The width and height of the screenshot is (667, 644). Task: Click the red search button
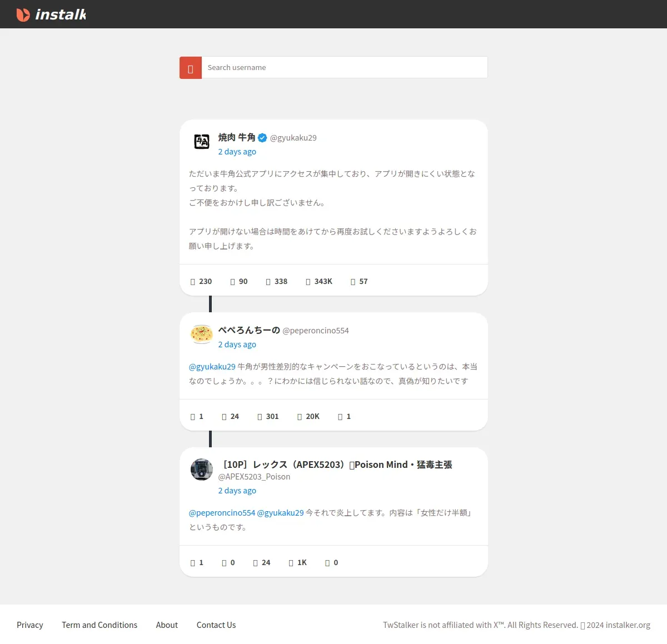pyautogui.click(x=191, y=68)
